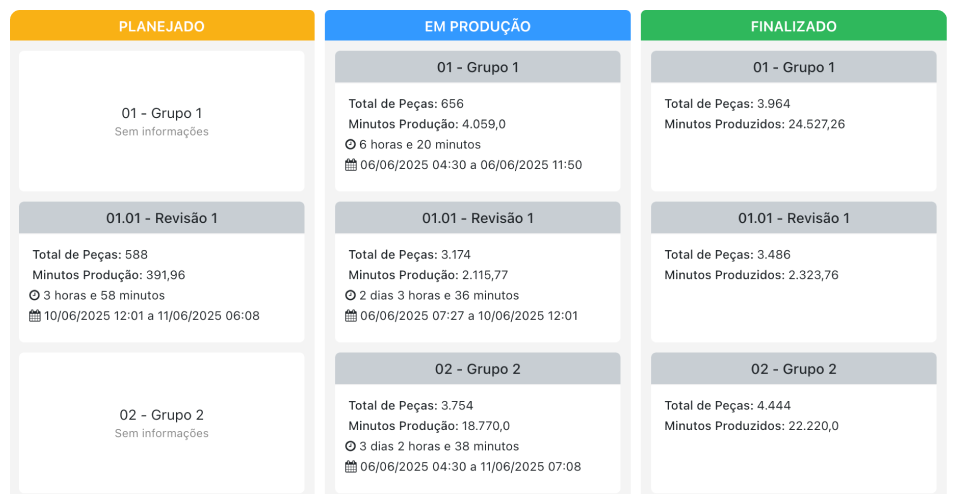Open 01 - Grupo 1 card in Planejado
This screenshot has height=494, width=957.
point(162,121)
